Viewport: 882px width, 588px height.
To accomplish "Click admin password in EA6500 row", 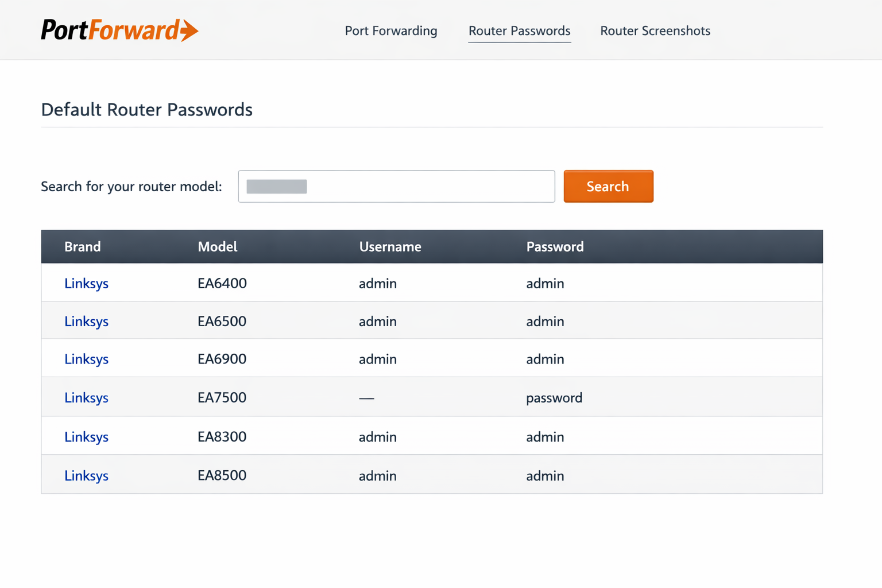I will coord(545,322).
